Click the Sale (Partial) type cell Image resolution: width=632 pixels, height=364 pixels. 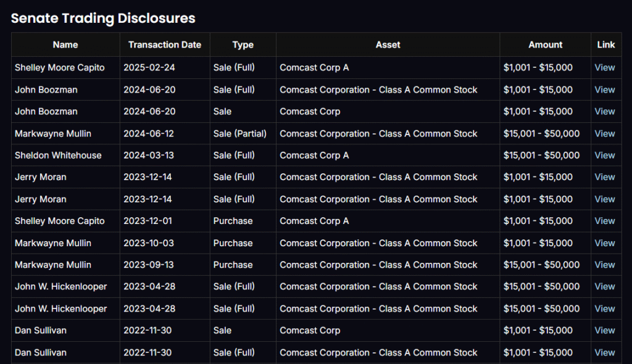click(x=239, y=133)
